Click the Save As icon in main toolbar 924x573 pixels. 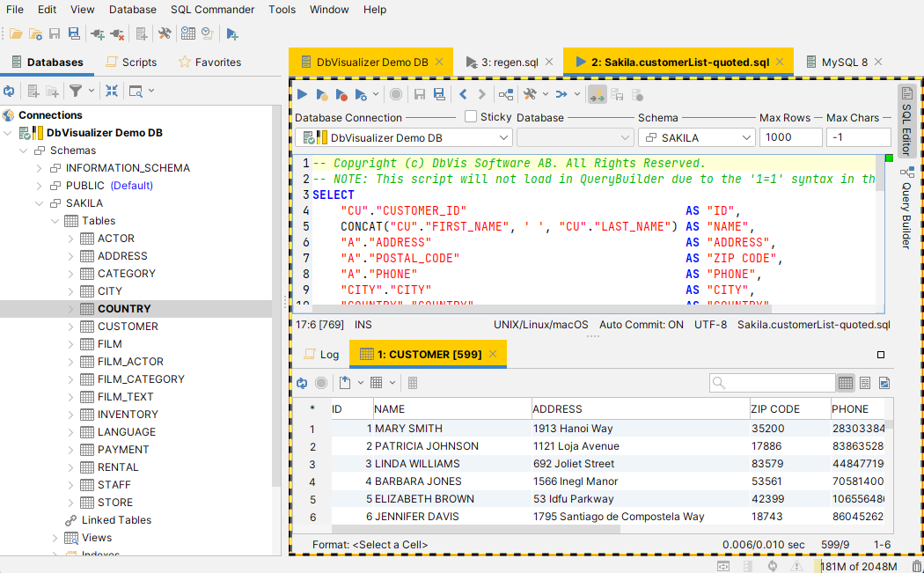pos(74,33)
